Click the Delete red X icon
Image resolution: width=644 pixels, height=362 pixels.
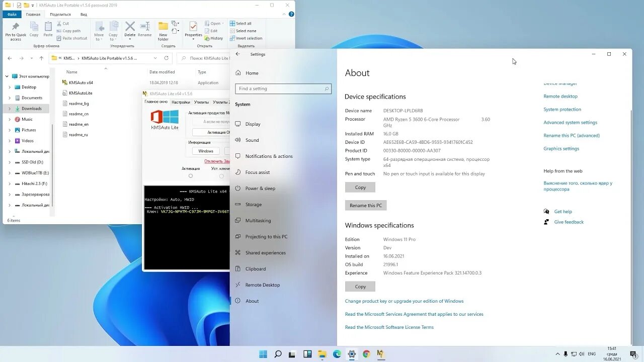pos(130,26)
